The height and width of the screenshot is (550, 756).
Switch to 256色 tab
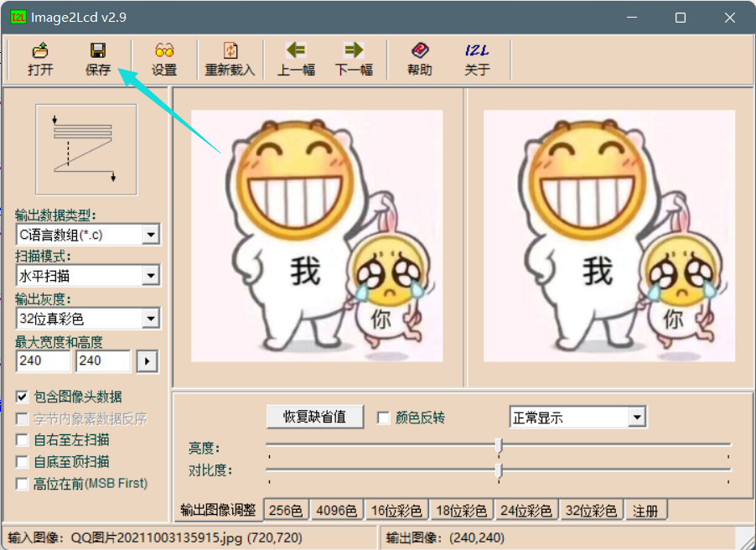[x=286, y=511]
